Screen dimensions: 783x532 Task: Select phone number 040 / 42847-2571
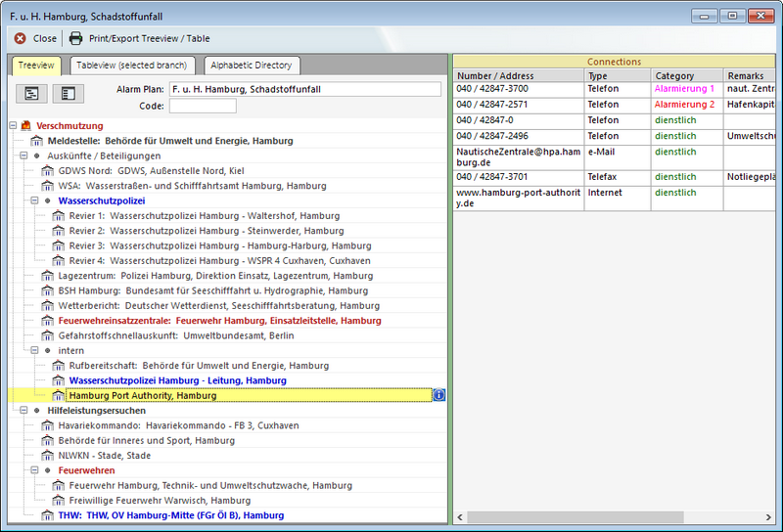(519, 105)
